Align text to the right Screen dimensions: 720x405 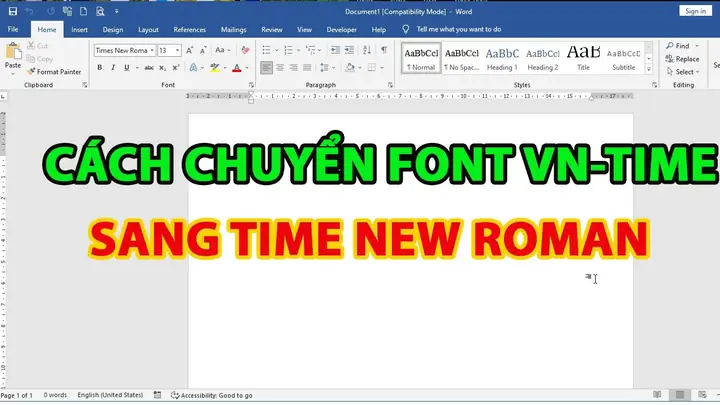(293, 68)
